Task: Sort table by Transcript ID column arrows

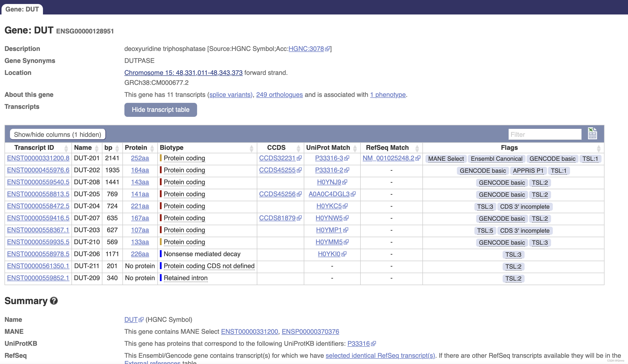Action: [66, 148]
